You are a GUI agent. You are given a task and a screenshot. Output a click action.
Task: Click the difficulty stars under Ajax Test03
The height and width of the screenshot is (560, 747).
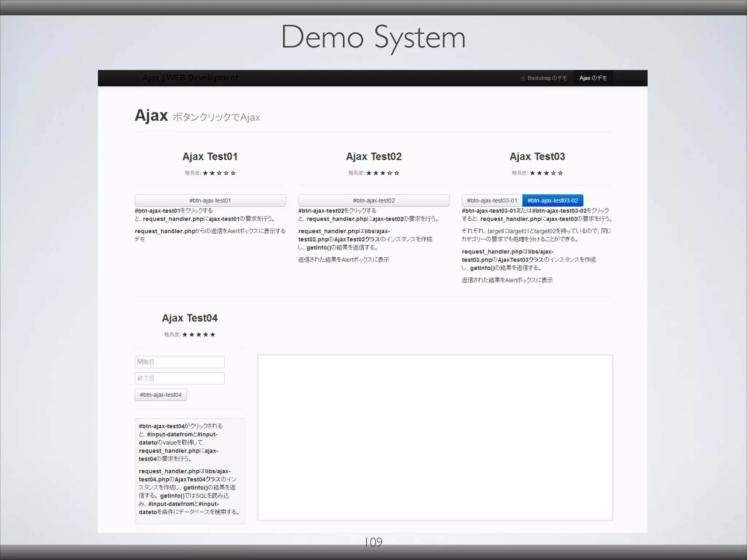(546, 173)
